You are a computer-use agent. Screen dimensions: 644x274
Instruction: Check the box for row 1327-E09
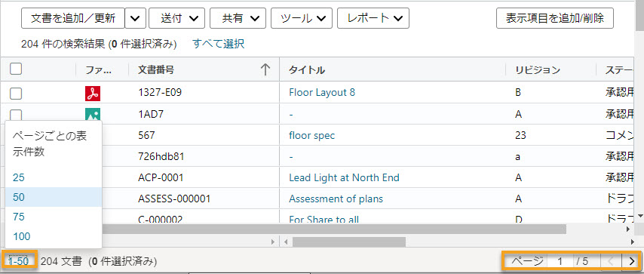16,94
